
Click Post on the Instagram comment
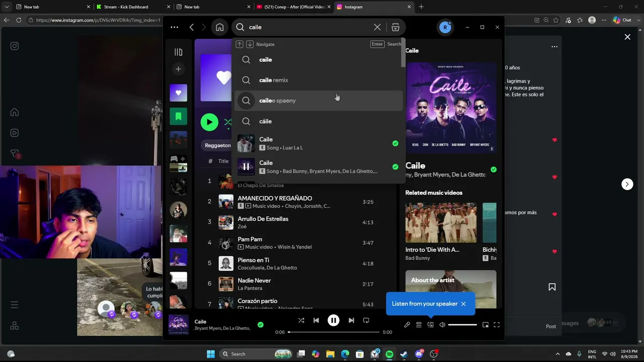pos(551,326)
